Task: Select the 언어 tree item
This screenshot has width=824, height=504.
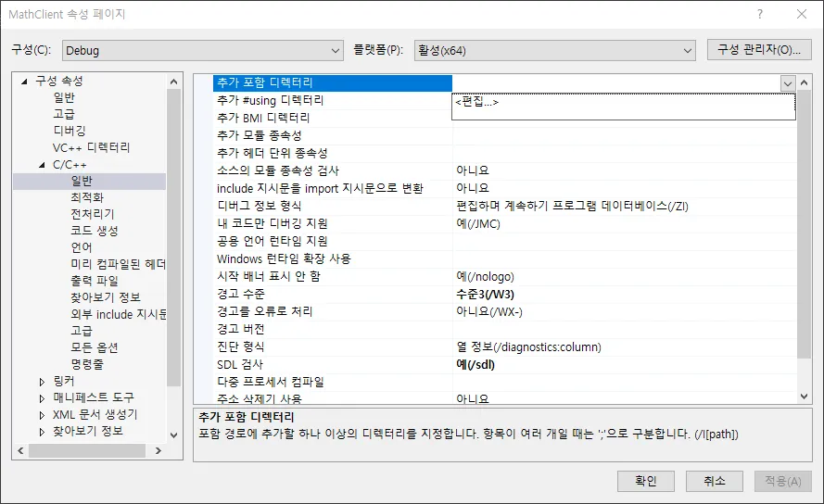Action: pos(82,247)
